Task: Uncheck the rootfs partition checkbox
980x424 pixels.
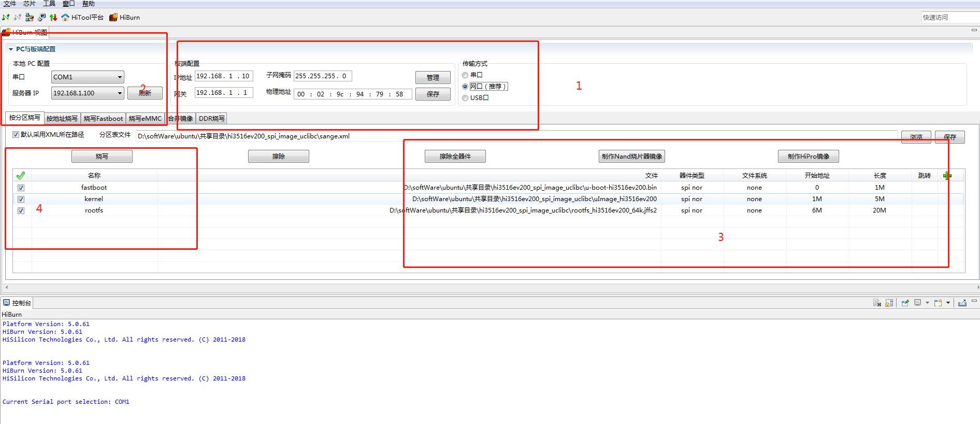Action: [21, 210]
